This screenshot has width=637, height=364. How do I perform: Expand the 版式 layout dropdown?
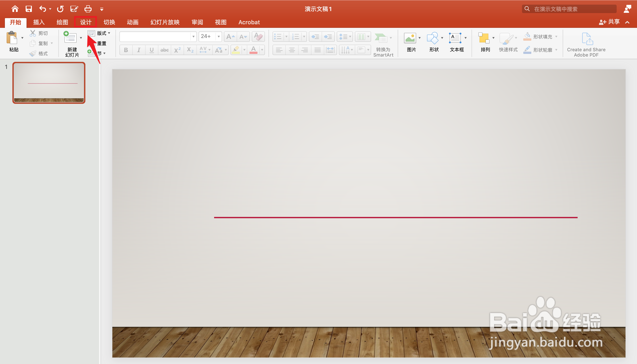(x=109, y=33)
